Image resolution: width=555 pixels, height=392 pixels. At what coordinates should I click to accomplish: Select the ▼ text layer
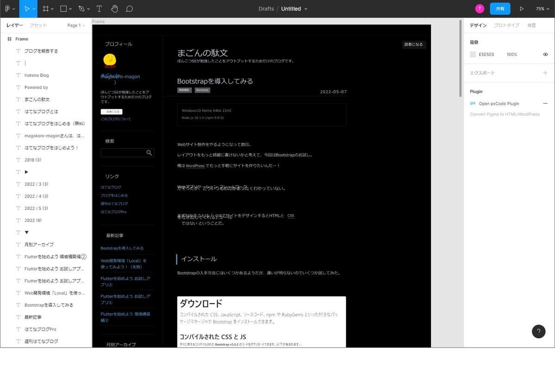pos(46,232)
